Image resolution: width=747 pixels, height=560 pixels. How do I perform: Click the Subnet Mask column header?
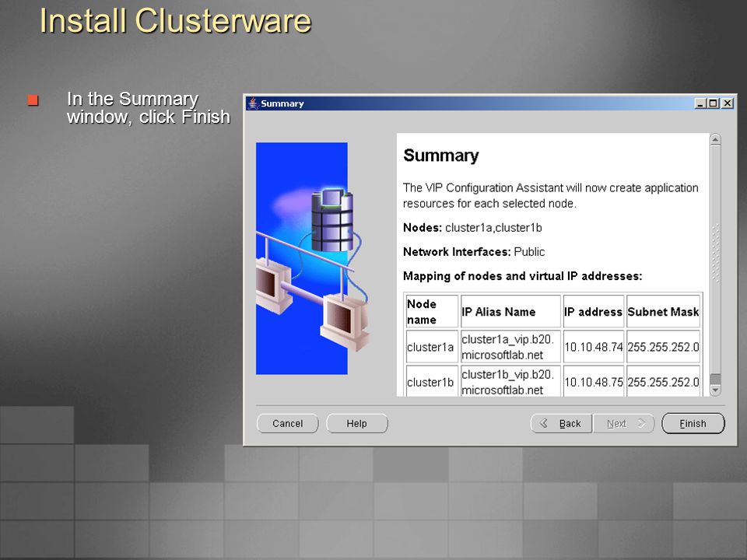663,311
